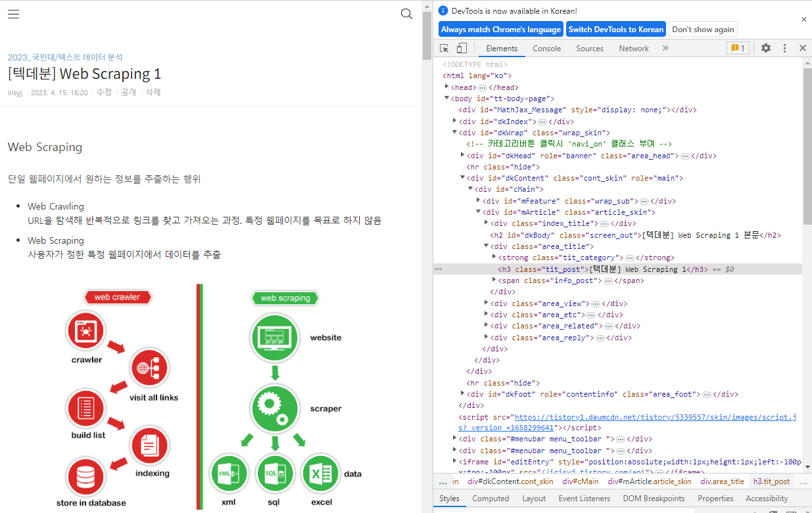Image resolution: width=812 pixels, height=513 pixels.
Task: Open the Computed pane tab
Action: tap(490, 499)
